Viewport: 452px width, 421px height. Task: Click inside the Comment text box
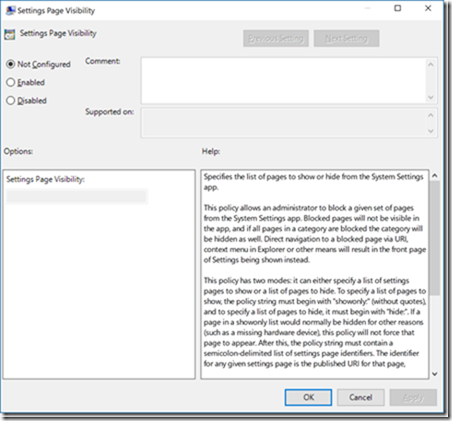283,80
